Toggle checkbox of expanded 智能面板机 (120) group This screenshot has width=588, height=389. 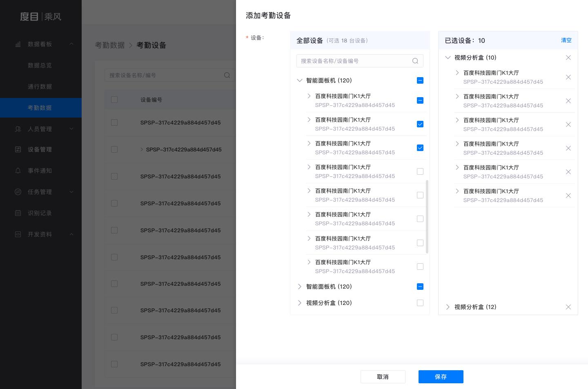(420, 80)
